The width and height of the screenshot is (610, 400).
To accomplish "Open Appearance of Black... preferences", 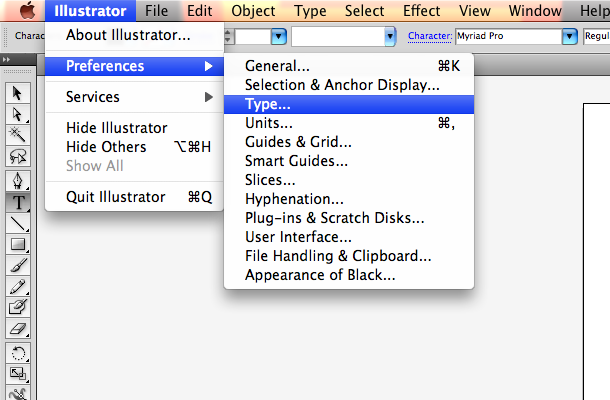I will point(349,275).
